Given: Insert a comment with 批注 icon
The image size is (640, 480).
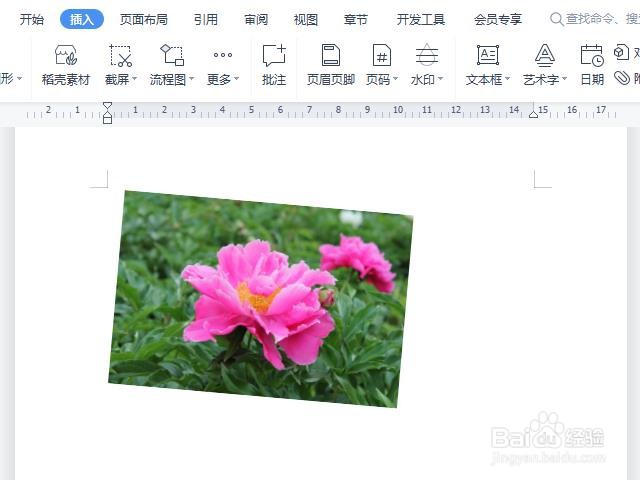Looking at the screenshot, I should click(x=274, y=55).
